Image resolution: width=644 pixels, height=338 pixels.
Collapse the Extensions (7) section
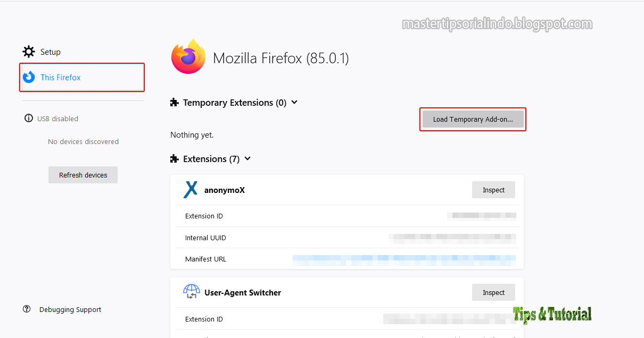[x=247, y=158]
